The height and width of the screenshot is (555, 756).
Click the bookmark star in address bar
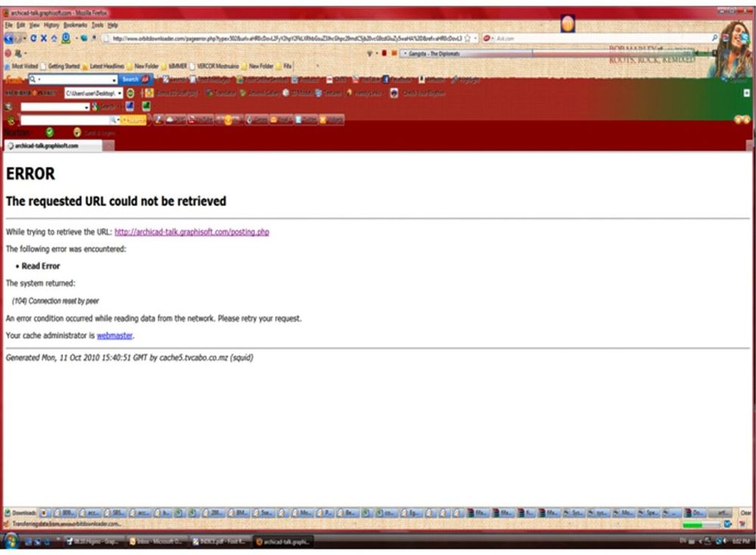[x=467, y=38]
